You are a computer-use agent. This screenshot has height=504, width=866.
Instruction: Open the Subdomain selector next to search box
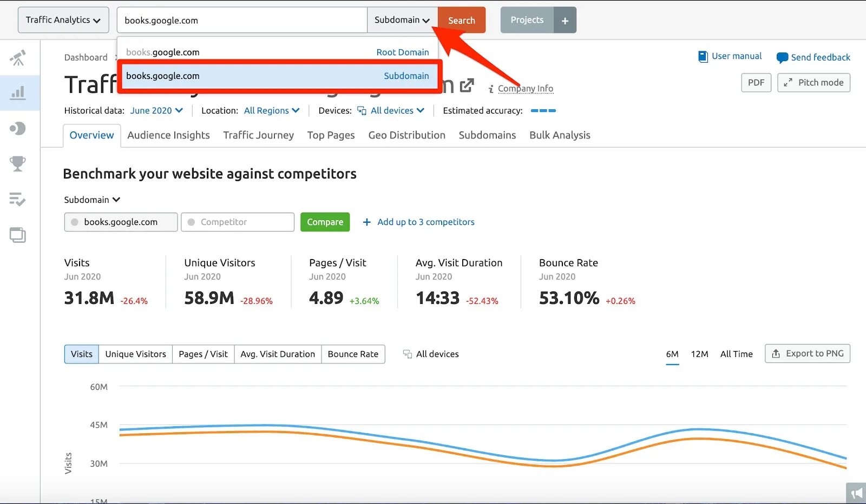(402, 20)
